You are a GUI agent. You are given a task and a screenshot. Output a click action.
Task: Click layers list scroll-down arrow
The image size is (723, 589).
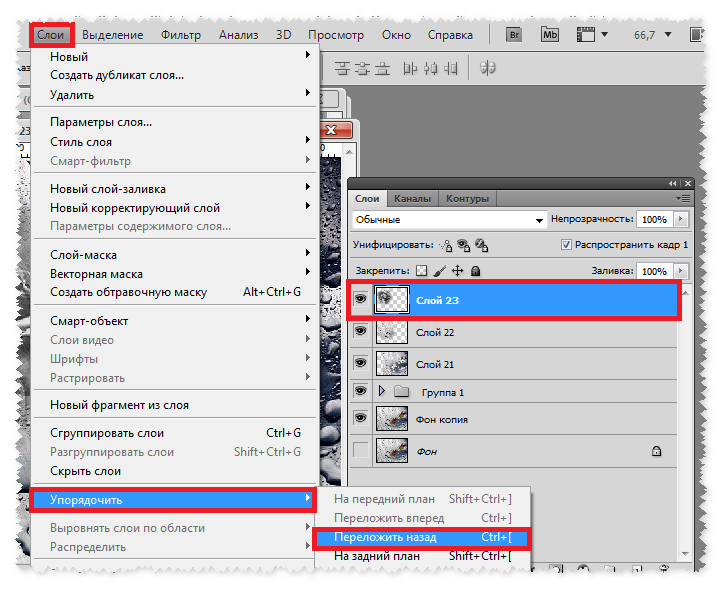(685, 553)
